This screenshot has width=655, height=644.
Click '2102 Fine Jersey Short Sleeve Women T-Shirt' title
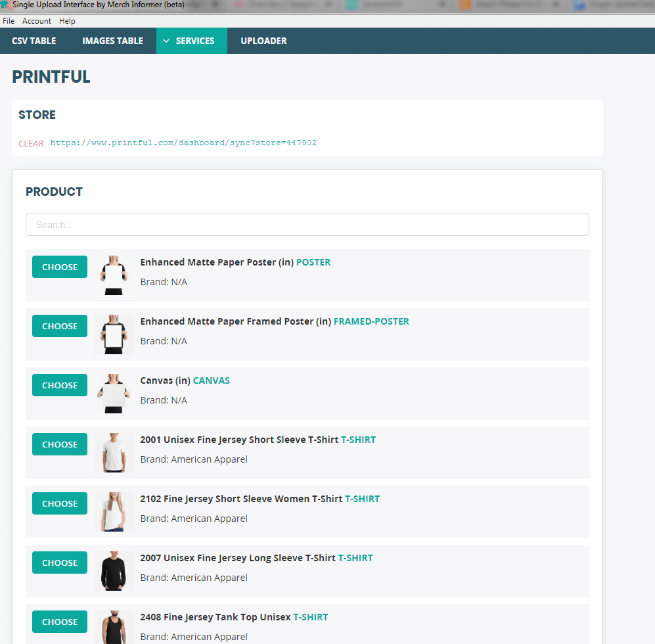pyautogui.click(x=241, y=499)
